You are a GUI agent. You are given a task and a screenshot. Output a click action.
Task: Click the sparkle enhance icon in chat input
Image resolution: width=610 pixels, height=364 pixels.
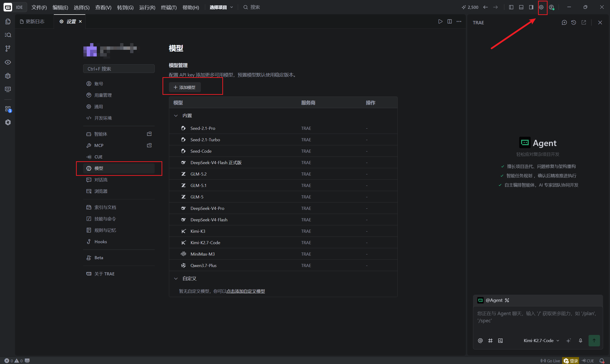click(569, 340)
